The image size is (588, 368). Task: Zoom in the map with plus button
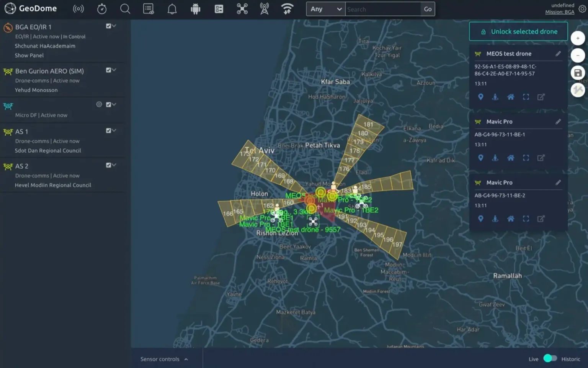pyautogui.click(x=578, y=38)
